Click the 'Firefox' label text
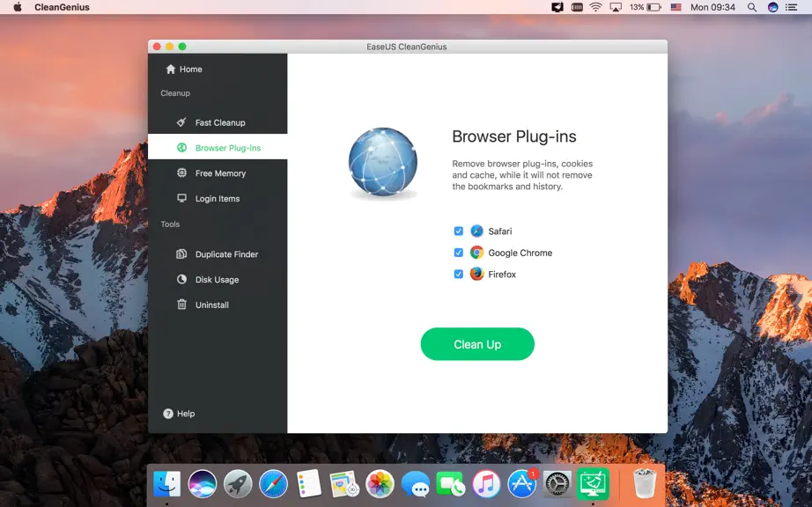The image size is (812, 507). pos(502,275)
